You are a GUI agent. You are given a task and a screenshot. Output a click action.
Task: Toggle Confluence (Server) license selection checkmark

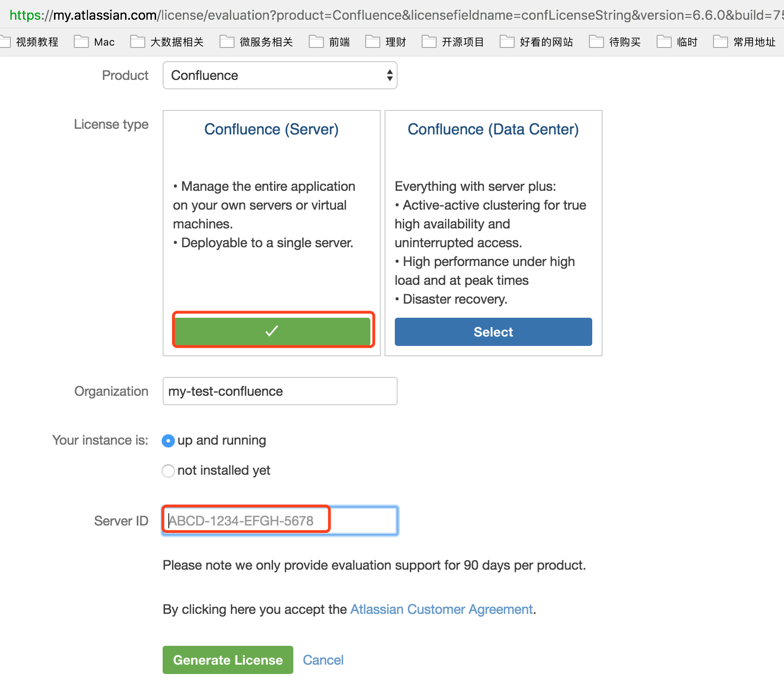273,331
